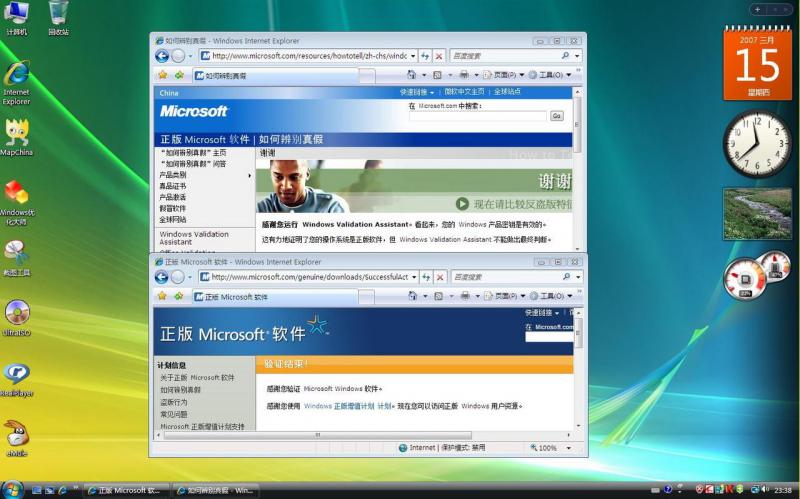
Task: Open RealPlayer desktop icon
Action: pos(17,379)
